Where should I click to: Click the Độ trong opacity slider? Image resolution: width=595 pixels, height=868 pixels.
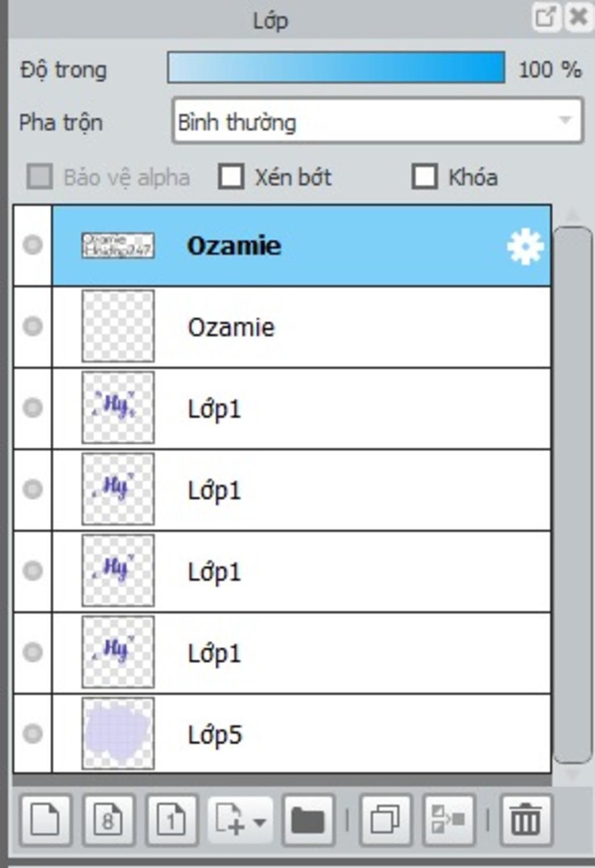click(x=336, y=67)
